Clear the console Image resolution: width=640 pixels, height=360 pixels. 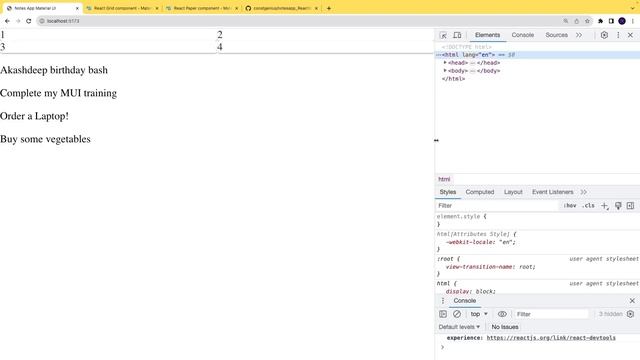[457, 314]
